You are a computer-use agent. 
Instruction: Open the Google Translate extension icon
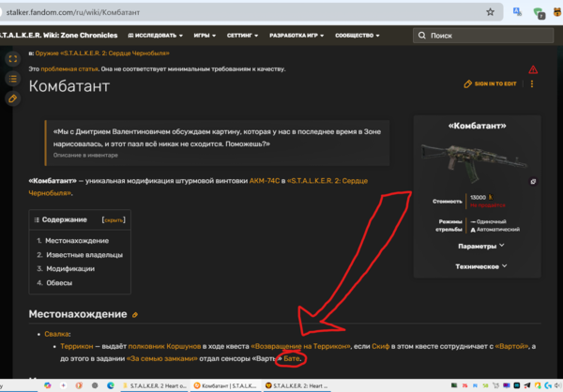pyautogui.click(x=517, y=12)
